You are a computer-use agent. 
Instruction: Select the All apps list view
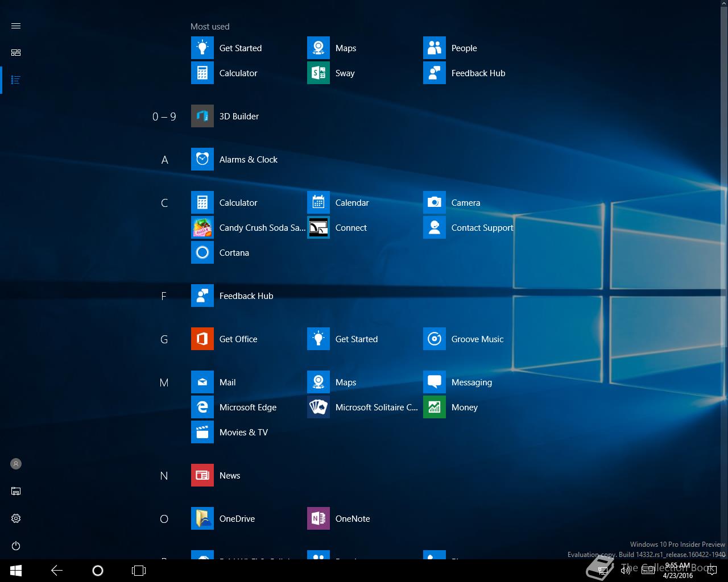coord(16,80)
